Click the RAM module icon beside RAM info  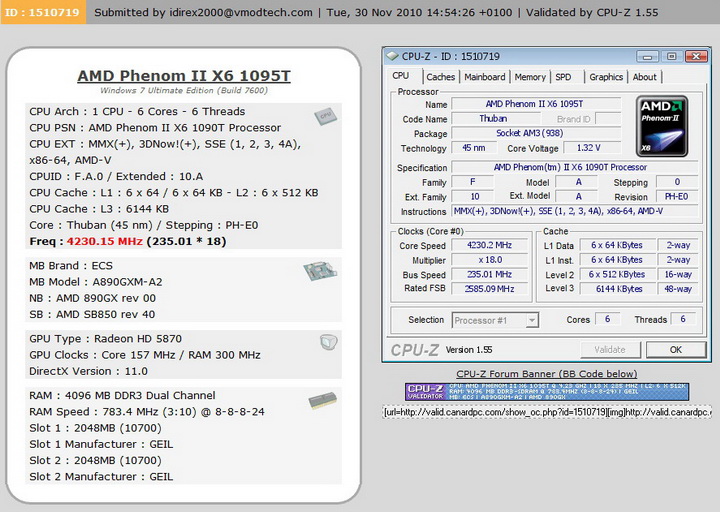(322, 400)
